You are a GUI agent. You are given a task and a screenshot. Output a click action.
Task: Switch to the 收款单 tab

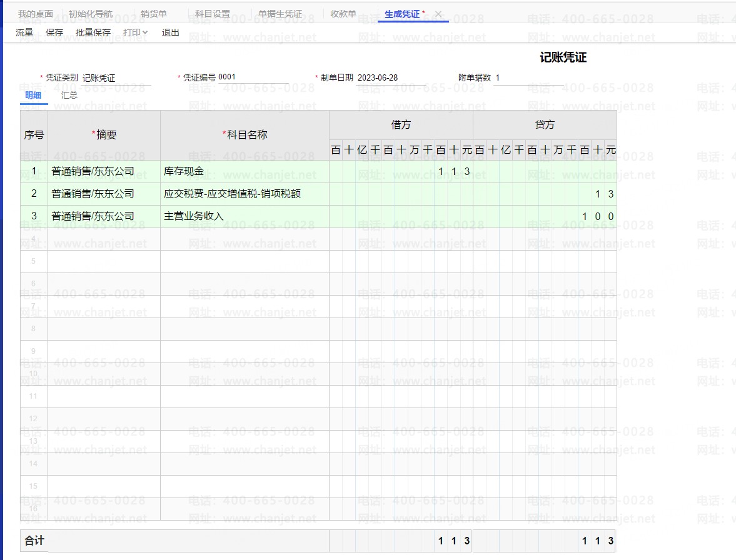pyautogui.click(x=343, y=14)
